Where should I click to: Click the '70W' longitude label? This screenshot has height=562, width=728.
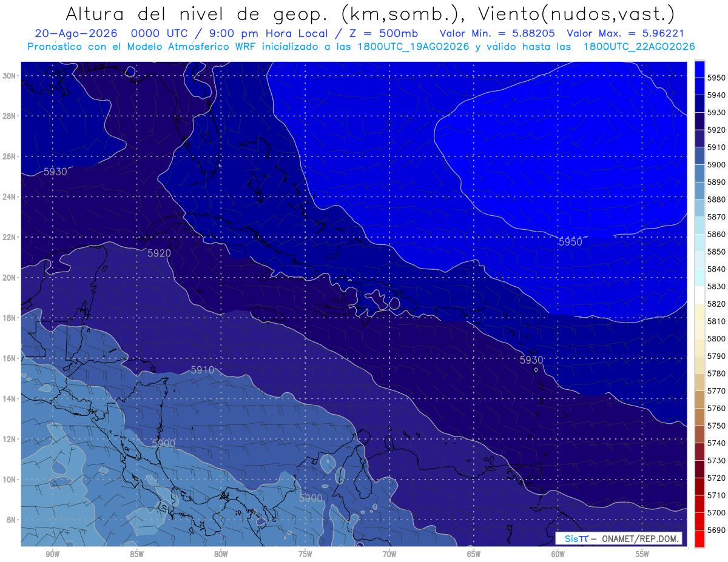[389, 554]
